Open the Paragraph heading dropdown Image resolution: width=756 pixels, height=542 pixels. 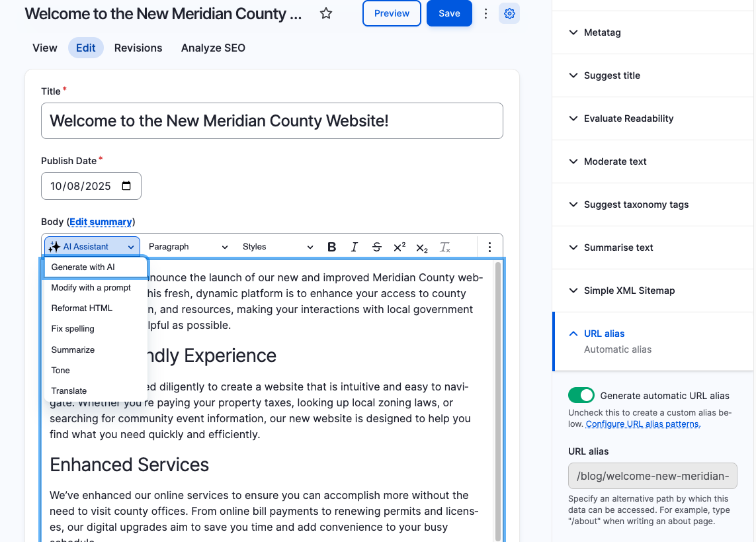(188, 247)
